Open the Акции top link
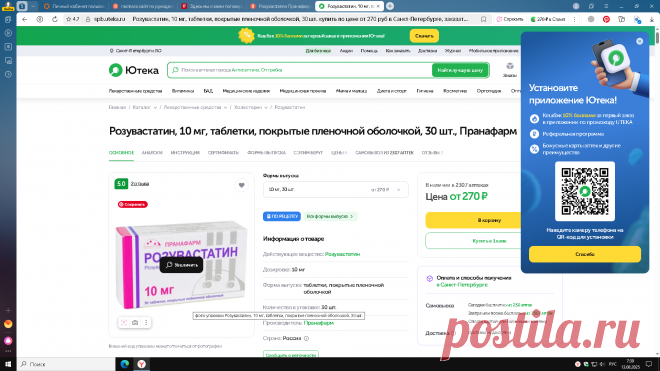660x371 pixels. [346, 51]
